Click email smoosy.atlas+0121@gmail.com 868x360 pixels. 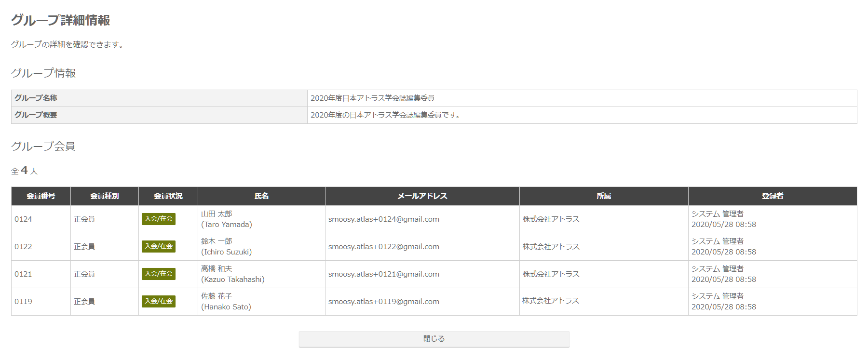pos(384,274)
